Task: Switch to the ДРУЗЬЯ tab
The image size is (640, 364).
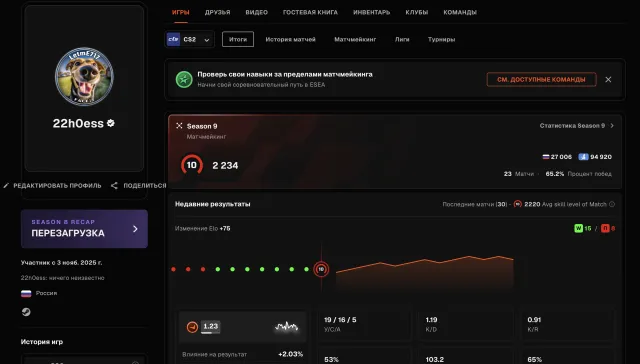Action: 217,12
